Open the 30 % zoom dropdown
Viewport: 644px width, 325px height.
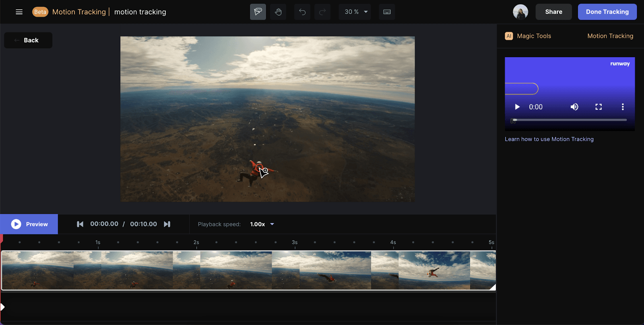[355, 12]
